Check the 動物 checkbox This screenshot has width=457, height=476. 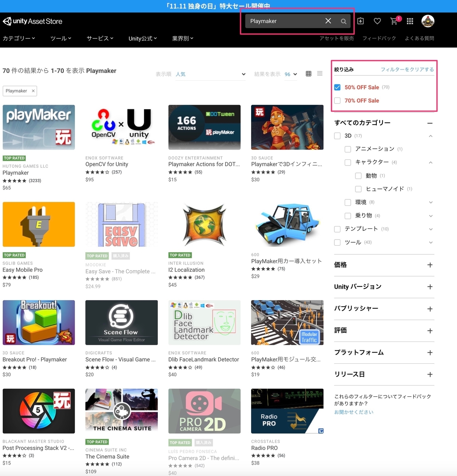358,176
